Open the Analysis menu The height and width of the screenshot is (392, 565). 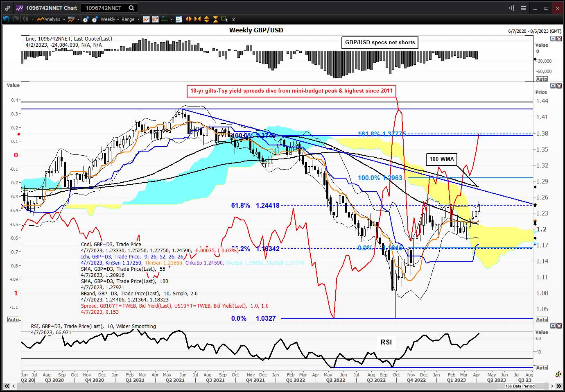tap(52, 19)
